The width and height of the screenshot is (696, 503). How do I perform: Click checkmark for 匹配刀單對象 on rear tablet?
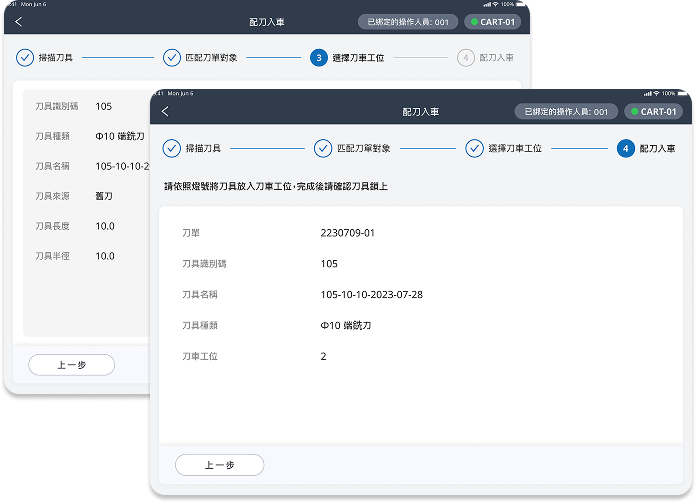pos(172,58)
